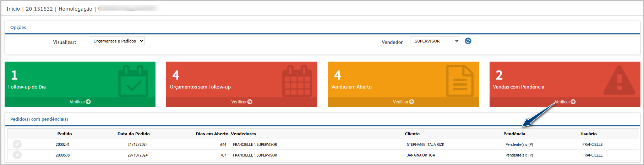Click the Pedido(s) com pendência(s) panel header
This screenshot has height=165, width=644.
click(x=39, y=119)
